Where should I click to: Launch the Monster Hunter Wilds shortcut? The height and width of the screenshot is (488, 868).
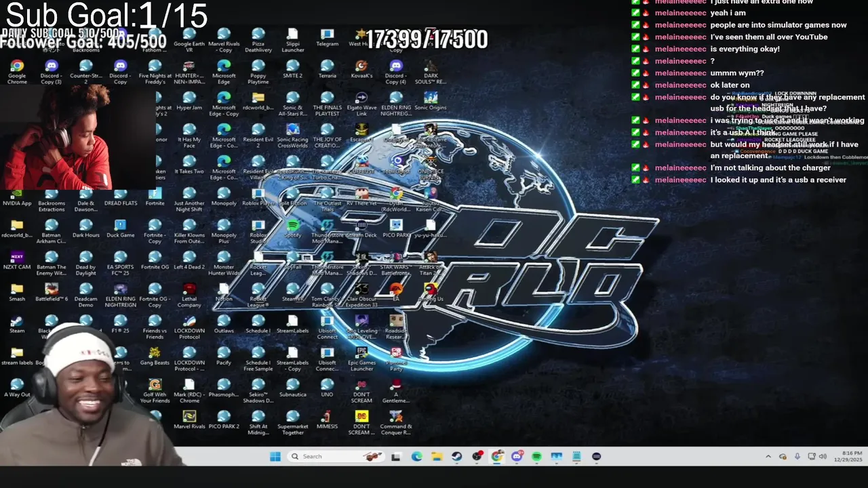click(224, 263)
